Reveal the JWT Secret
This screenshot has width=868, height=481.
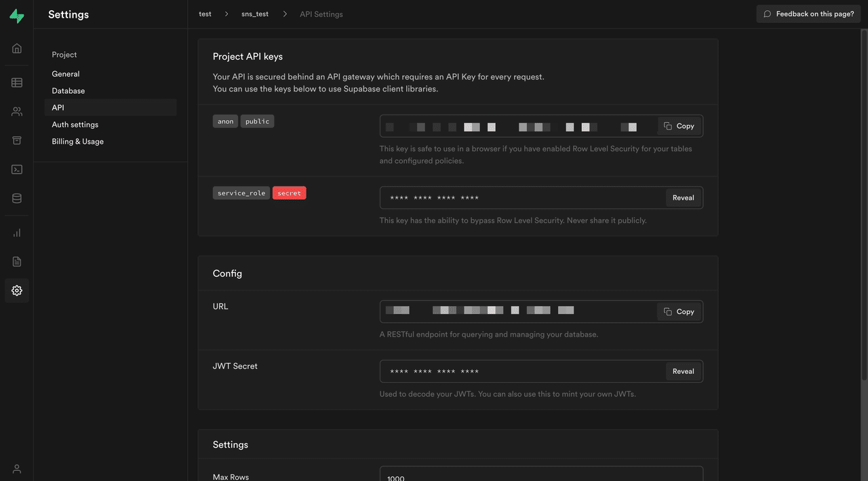pyautogui.click(x=683, y=372)
